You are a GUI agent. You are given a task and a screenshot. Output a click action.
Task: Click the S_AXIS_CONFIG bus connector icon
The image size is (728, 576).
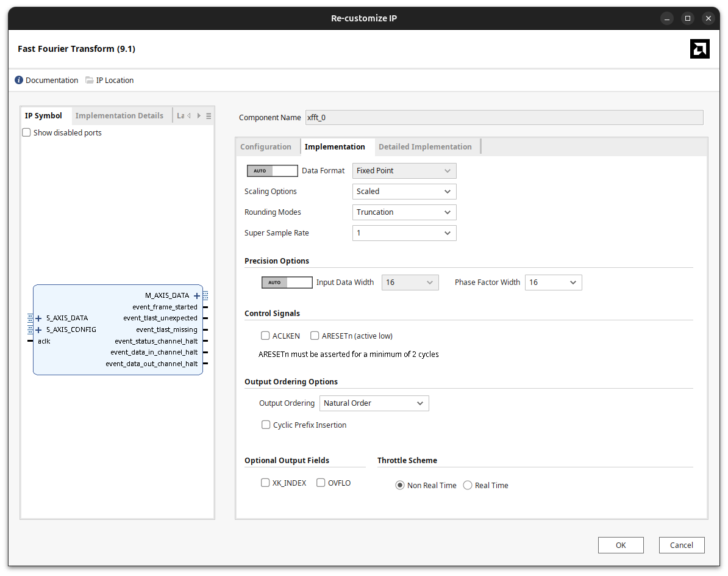click(30, 330)
